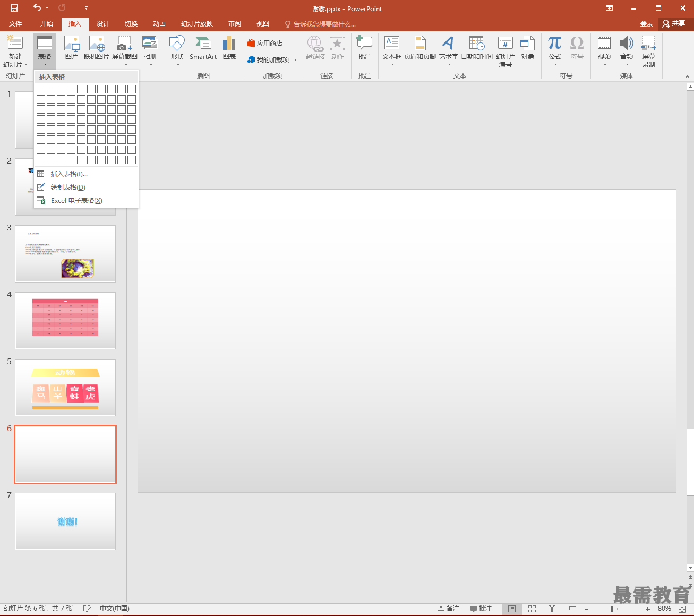Switch to reading view in status bar

click(x=552, y=609)
